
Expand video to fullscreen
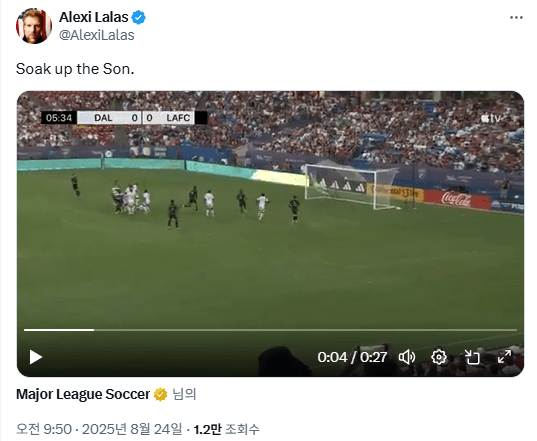(504, 357)
